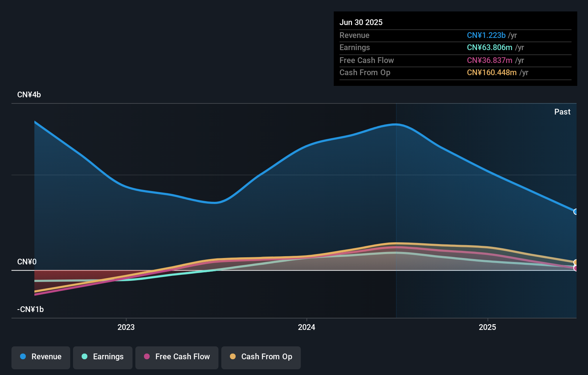Viewport: 588px width, 375px height.
Task: Click the Free Cash Flow label in tooltip
Action: 367,60
